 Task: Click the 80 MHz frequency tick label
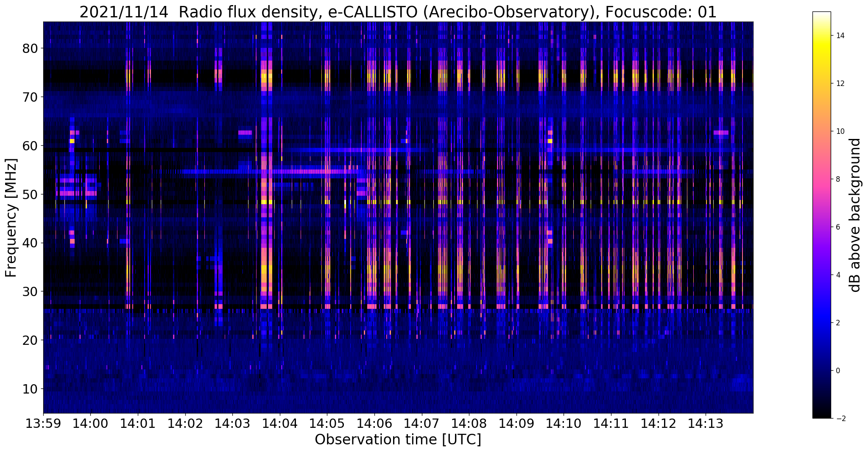[x=30, y=49]
